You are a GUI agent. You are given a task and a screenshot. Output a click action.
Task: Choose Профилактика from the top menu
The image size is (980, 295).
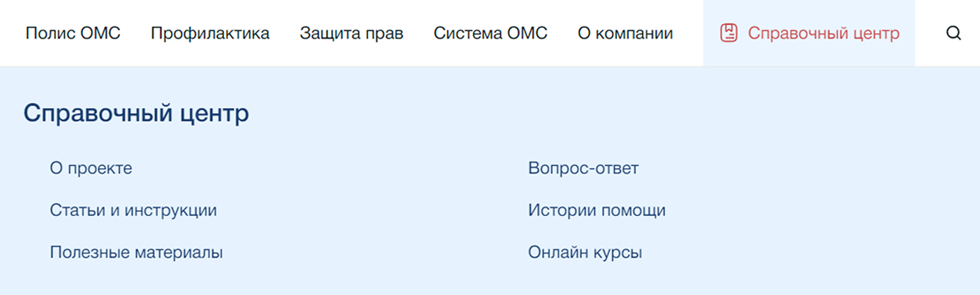tap(210, 33)
